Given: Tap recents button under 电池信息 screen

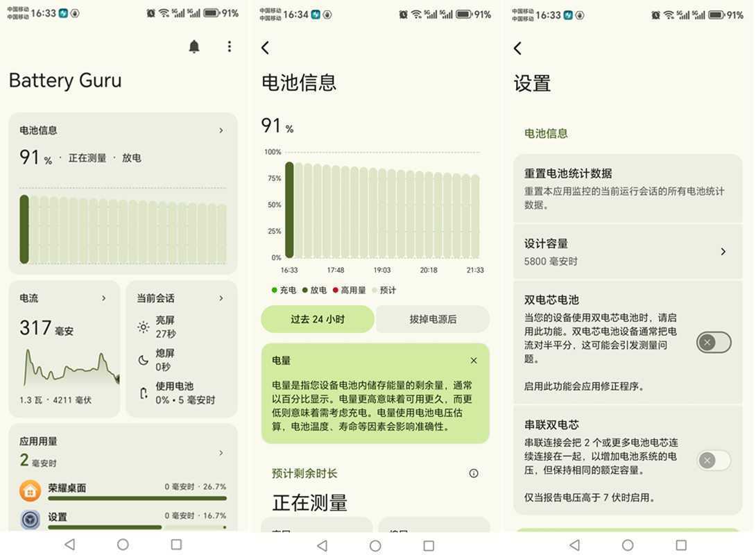Looking at the screenshot, I should point(429,545).
